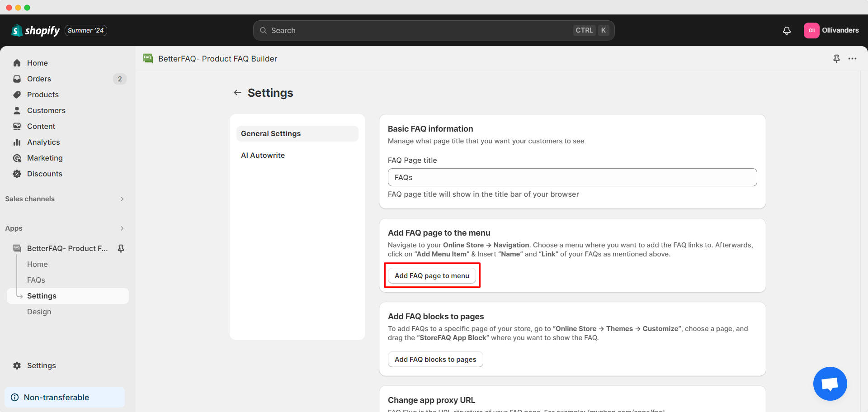This screenshot has height=412, width=868.
Task: Expand the Sales channels section
Action: coord(65,199)
